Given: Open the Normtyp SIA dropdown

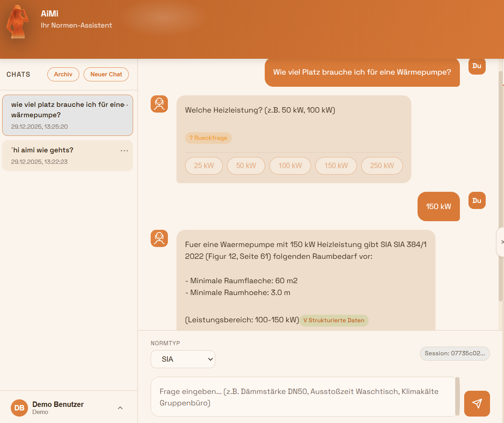Looking at the screenshot, I should tap(183, 359).
